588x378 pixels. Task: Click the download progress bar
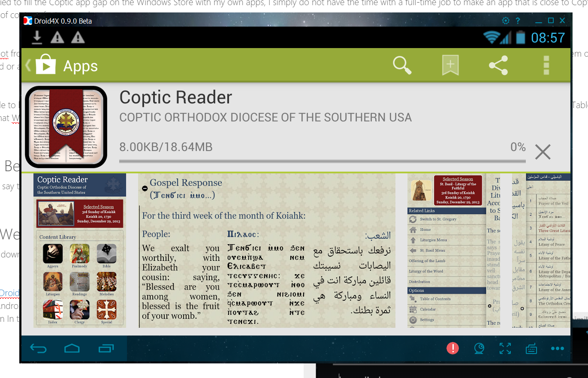coord(323,161)
